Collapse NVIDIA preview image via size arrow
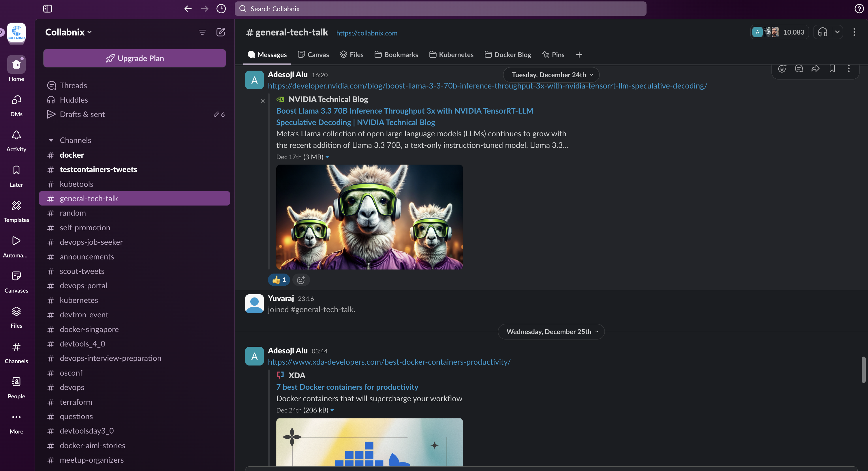 pyautogui.click(x=327, y=157)
